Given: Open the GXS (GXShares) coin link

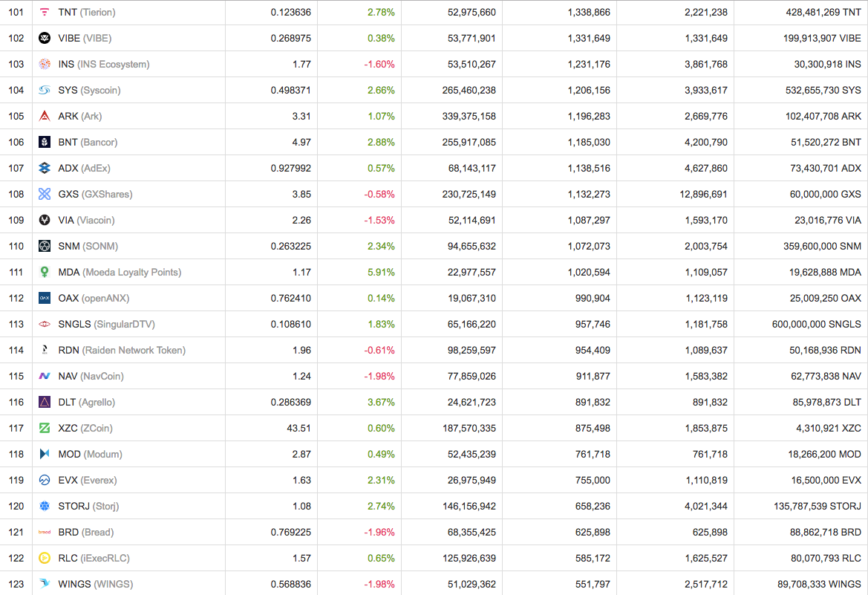Looking at the screenshot, I should [95, 195].
